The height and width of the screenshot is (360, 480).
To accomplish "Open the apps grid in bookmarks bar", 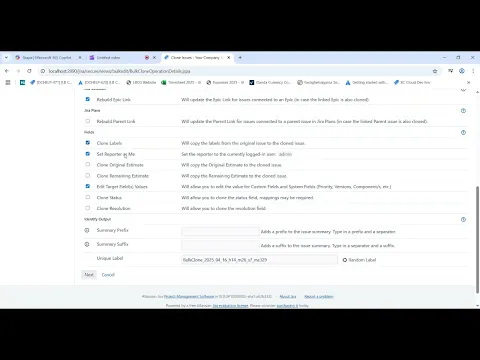I will point(8,82).
